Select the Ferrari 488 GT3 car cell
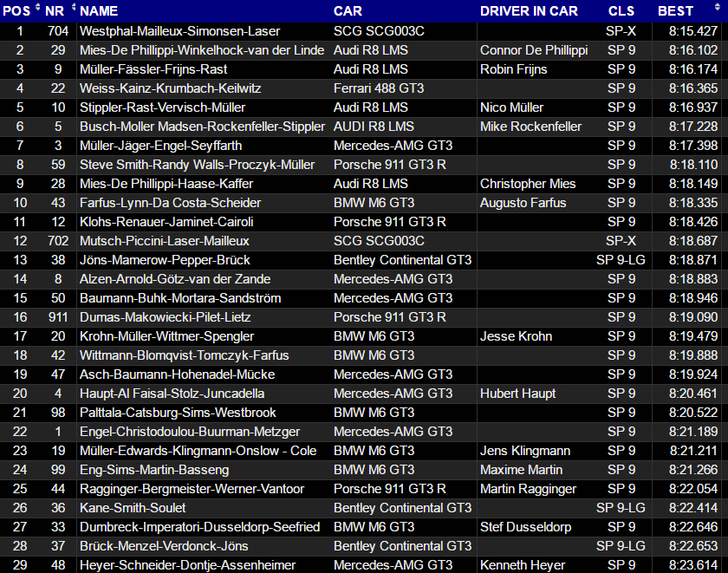 coord(379,88)
